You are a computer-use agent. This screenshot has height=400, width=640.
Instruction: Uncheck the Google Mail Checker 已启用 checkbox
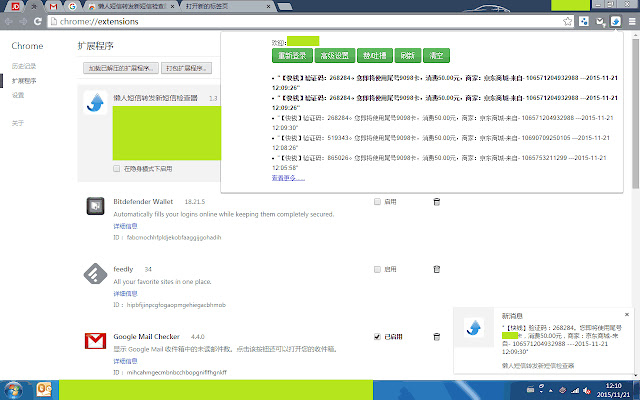[x=377, y=337]
